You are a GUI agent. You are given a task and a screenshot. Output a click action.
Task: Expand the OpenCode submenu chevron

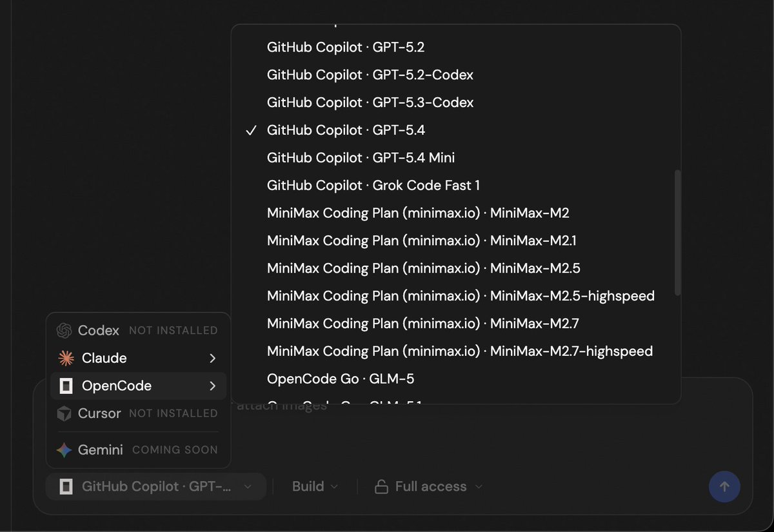pos(213,386)
